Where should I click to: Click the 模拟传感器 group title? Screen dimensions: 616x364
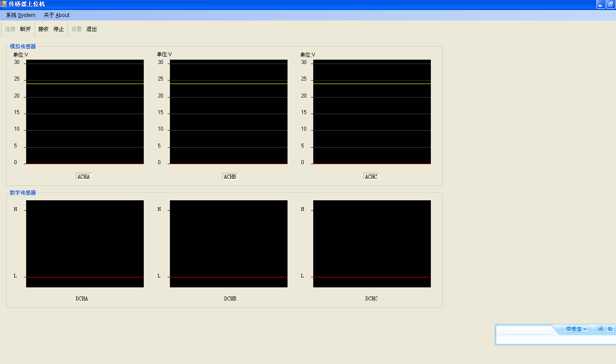tap(23, 47)
